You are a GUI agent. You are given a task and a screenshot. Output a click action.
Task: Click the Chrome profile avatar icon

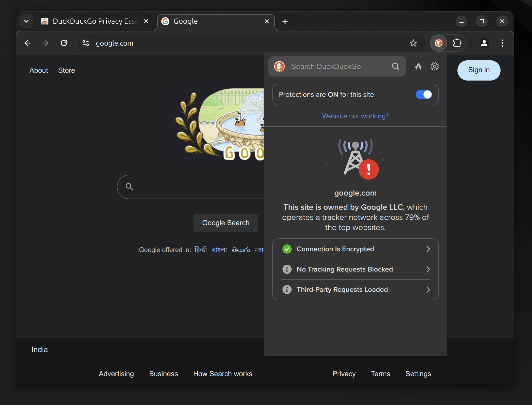pos(484,43)
